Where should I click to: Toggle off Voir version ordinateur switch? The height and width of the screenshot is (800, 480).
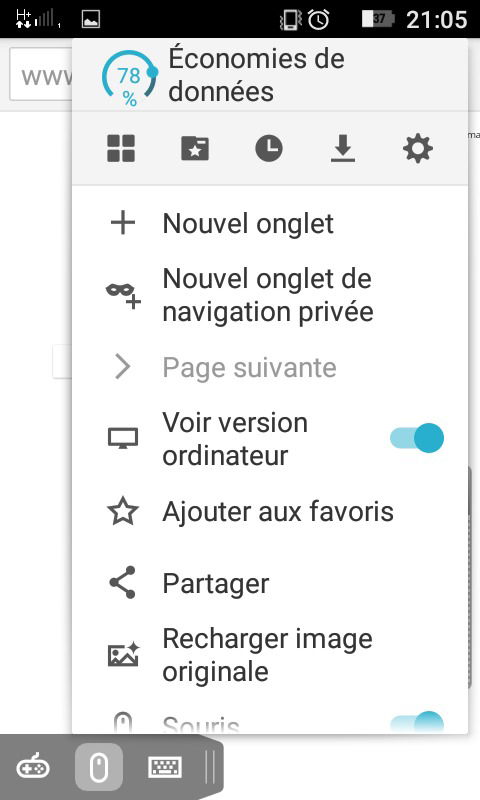[x=417, y=438]
